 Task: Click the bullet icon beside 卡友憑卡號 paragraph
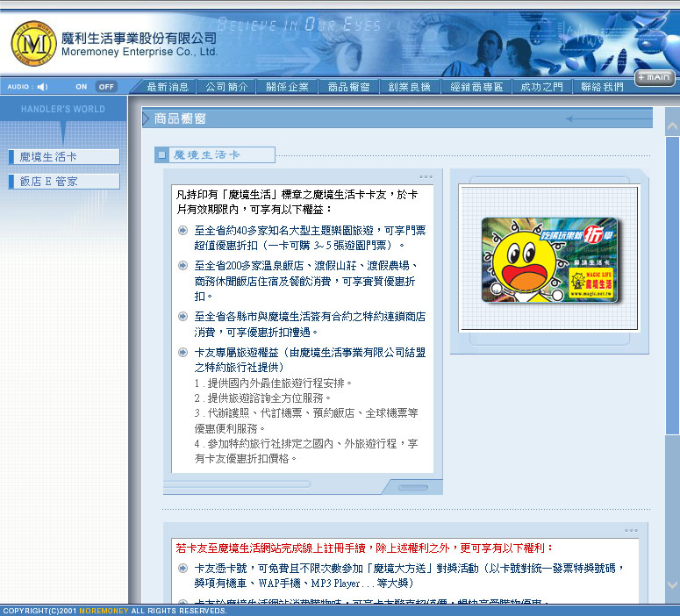coord(183,568)
